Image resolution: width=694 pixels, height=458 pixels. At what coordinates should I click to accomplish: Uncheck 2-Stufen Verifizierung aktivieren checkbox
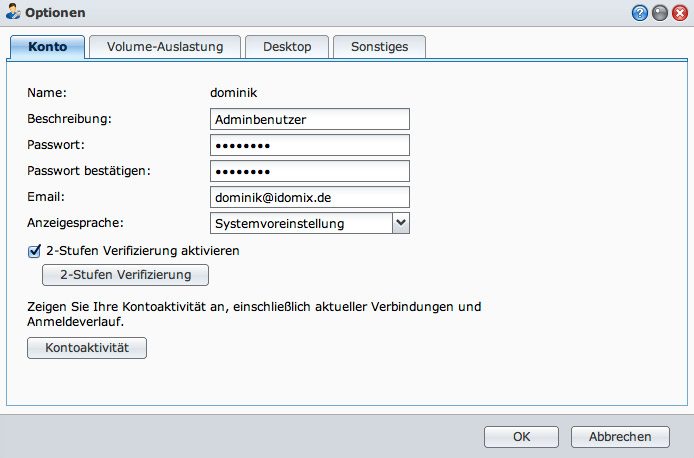34,251
